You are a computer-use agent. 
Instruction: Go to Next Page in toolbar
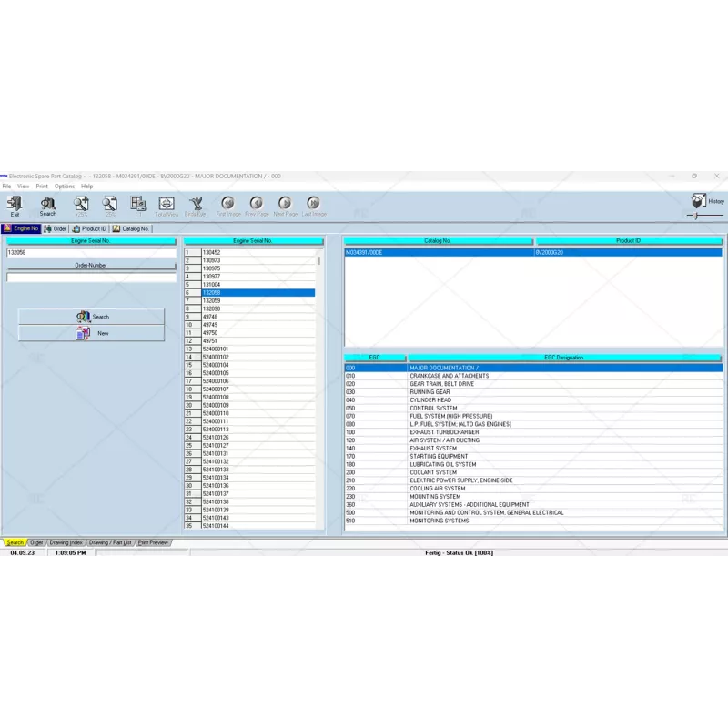click(285, 205)
